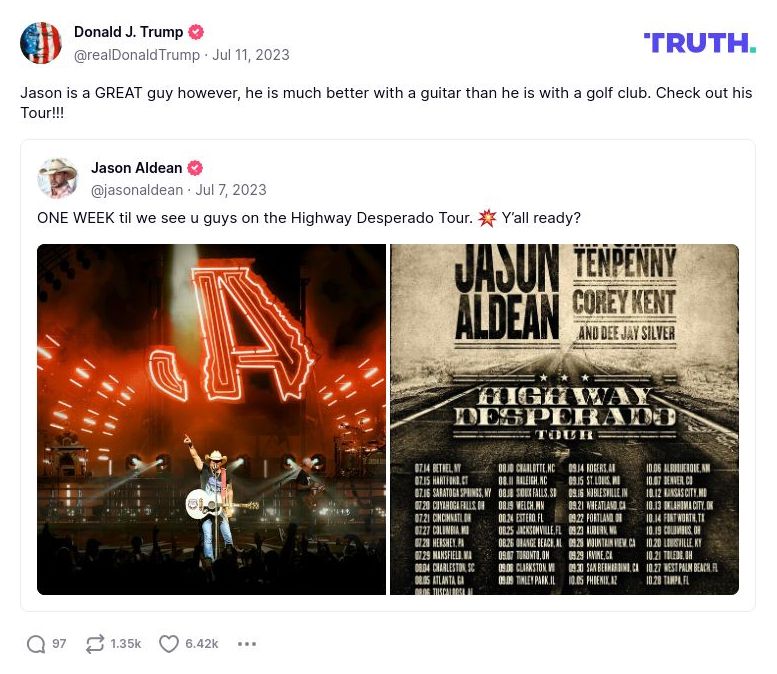
Task: Click the 97 replies count
Action: 59,644
